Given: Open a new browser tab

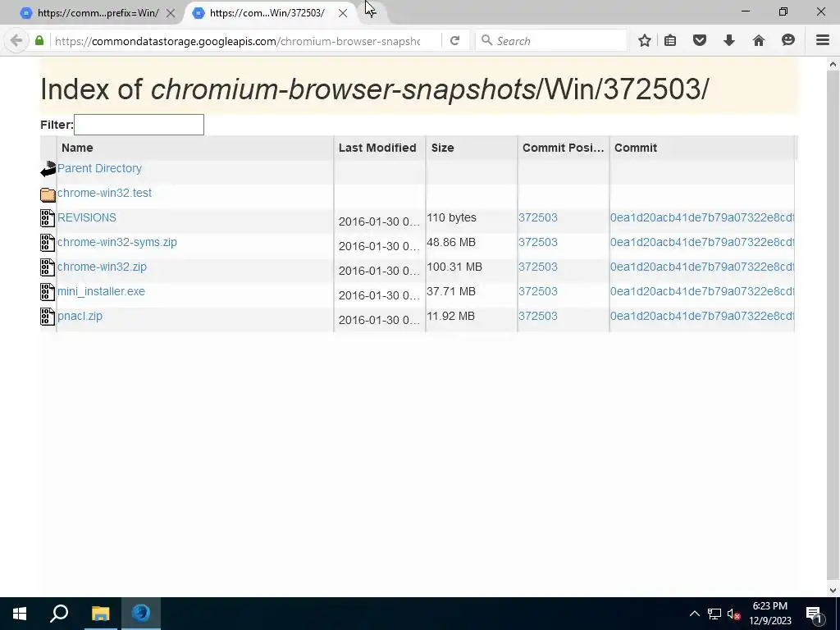Looking at the screenshot, I should (x=372, y=11).
